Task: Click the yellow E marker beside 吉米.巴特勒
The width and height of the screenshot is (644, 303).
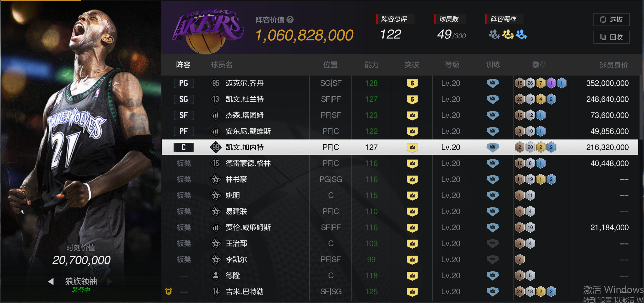Action: click(x=168, y=291)
